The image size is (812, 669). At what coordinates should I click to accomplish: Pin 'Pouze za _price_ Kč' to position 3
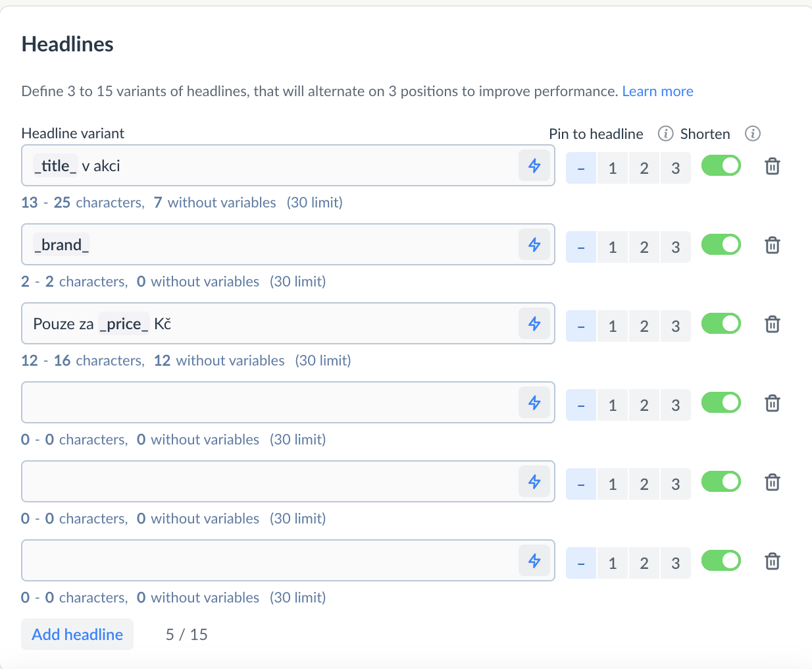676,326
